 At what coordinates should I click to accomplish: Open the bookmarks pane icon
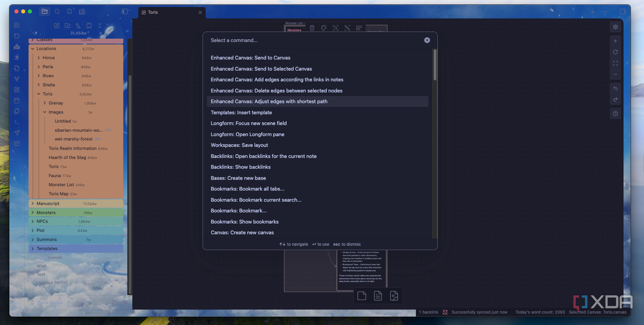(70, 11)
